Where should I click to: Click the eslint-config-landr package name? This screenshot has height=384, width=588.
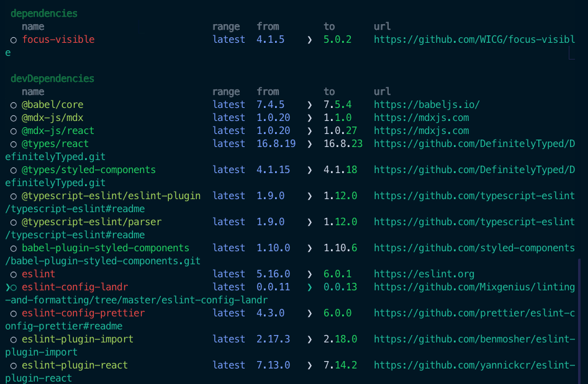[x=75, y=287]
